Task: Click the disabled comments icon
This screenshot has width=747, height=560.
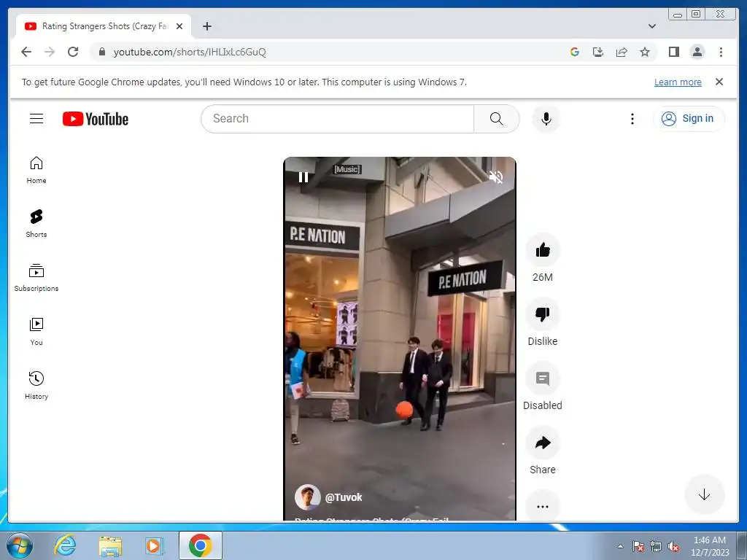Action: click(543, 378)
